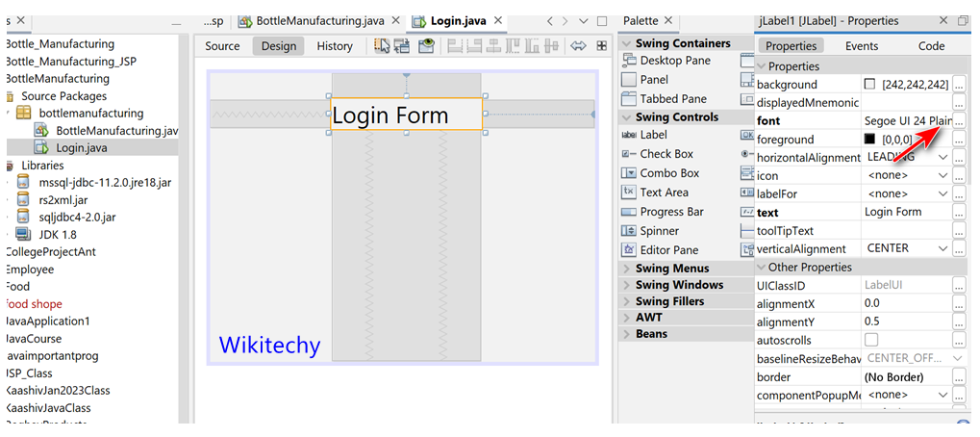
Task: Open the horizontalAlignment dropdown
Action: point(943,158)
